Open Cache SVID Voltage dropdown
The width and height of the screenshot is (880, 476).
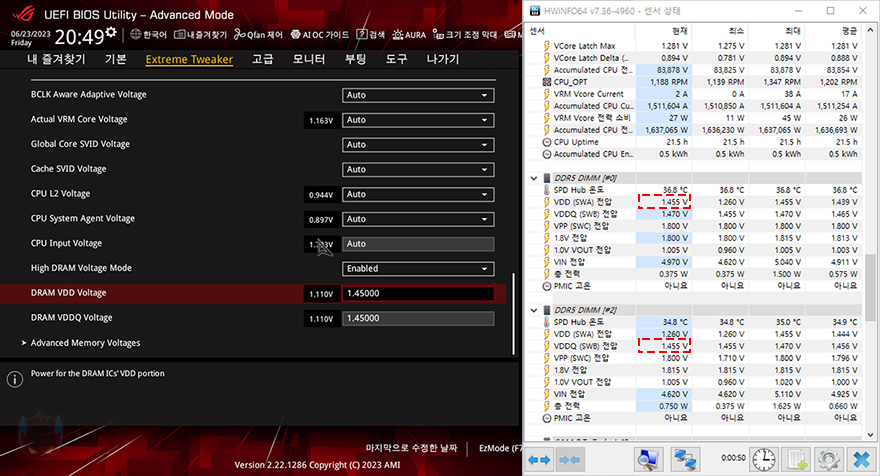(x=418, y=170)
